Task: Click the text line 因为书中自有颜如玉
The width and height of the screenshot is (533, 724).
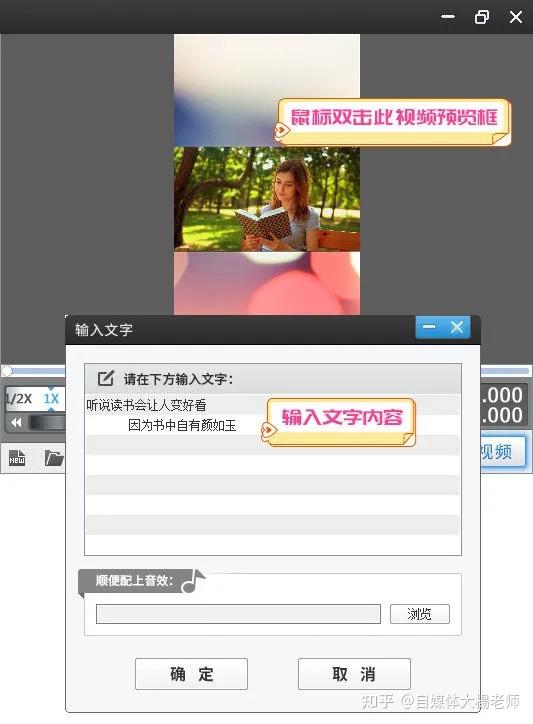Action: 182,425
